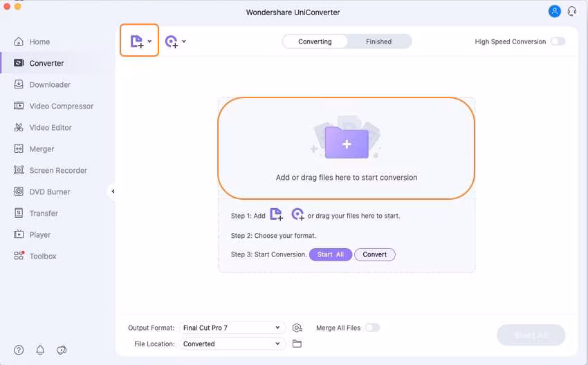This screenshot has width=588, height=365.
Task: Click the Downloader arrow icon
Action: [19, 84]
